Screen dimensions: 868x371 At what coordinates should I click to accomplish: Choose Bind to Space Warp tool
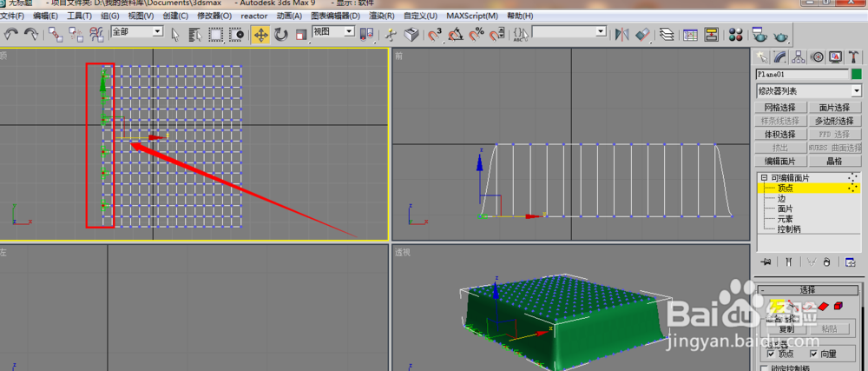(97, 35)
